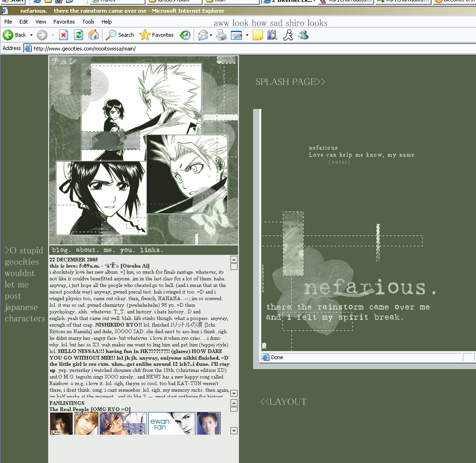Click the page icon in the address bar
This screenshot has height=463, width=476.
tap(28, 48)
